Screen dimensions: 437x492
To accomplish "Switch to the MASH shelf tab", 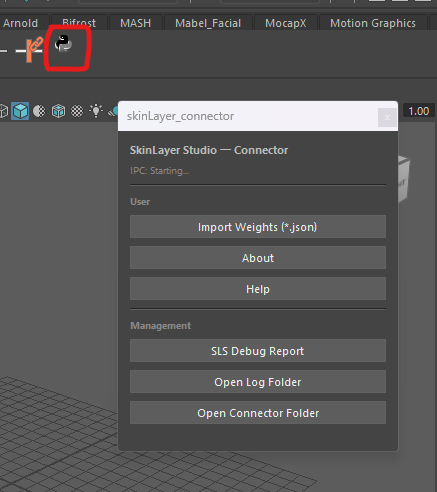I will [136, 23].
